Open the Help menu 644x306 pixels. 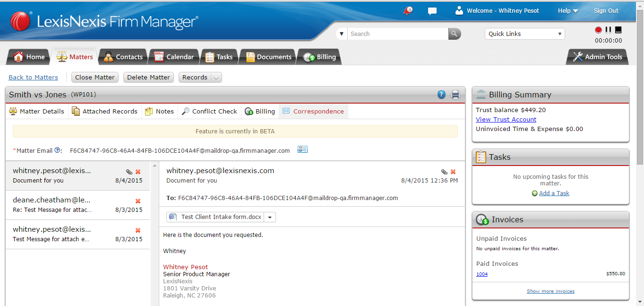coord(568,11)
